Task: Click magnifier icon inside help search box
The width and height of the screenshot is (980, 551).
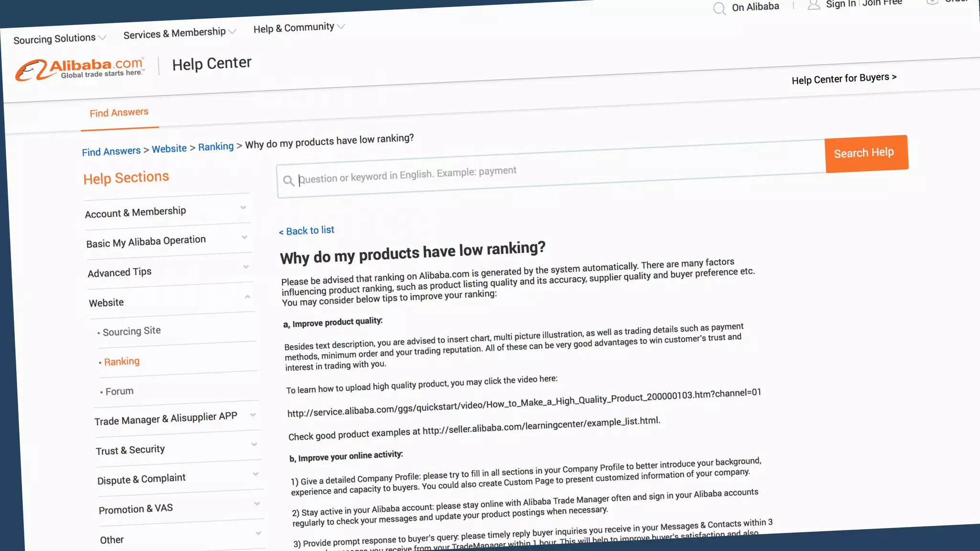Action: pyautogui.click(x=288, y=180)
